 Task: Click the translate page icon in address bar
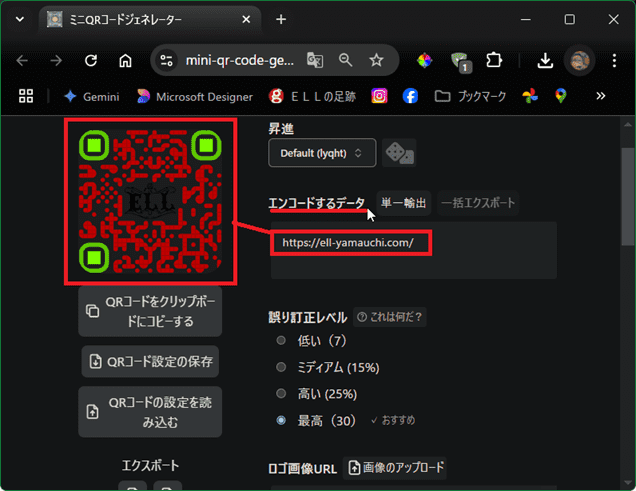tap(315, 60)
